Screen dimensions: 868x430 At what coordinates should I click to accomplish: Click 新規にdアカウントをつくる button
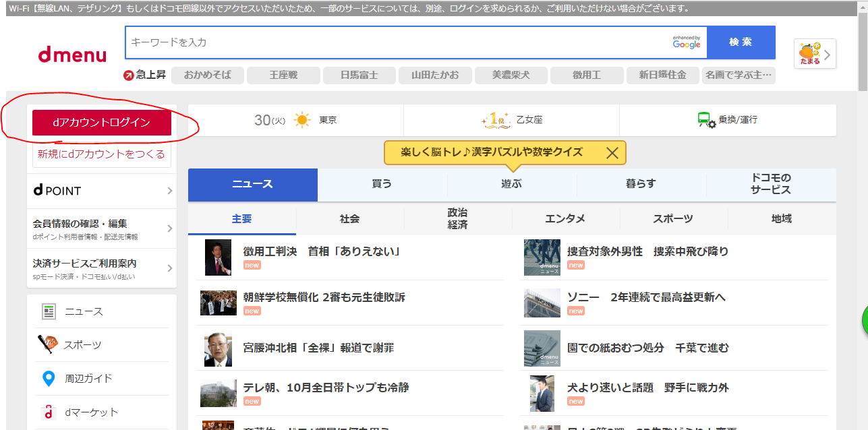pyautogui.click(x=102, y=154)
